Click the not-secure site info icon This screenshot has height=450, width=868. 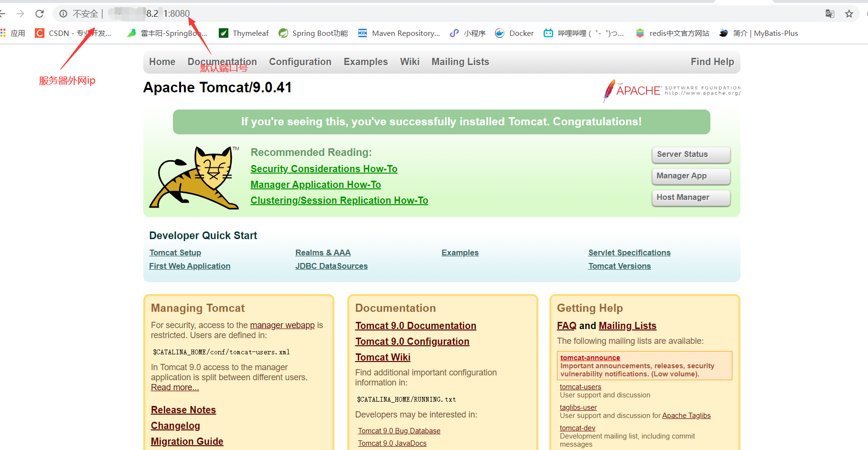pyautogui.click(x=63, y=14)
